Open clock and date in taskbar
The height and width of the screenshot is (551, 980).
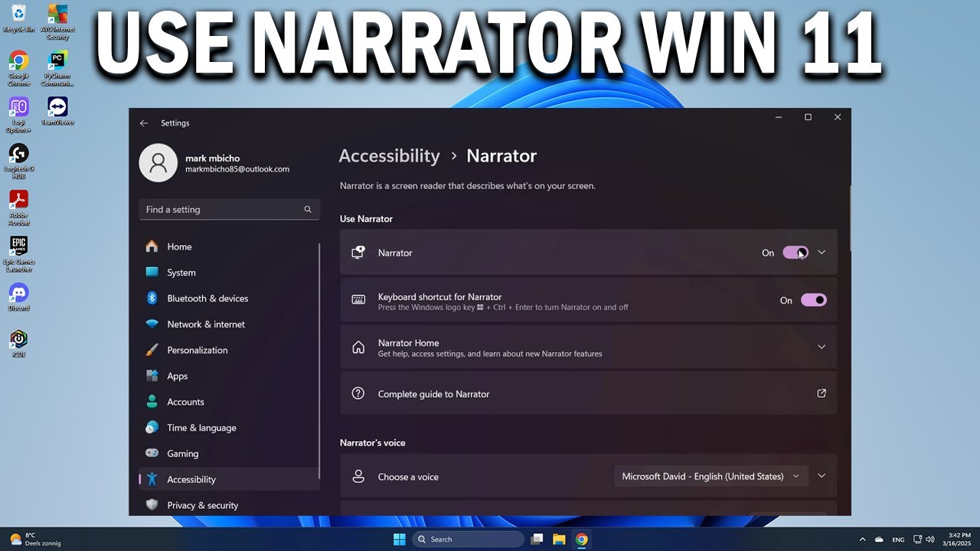(x=959, y=540)
